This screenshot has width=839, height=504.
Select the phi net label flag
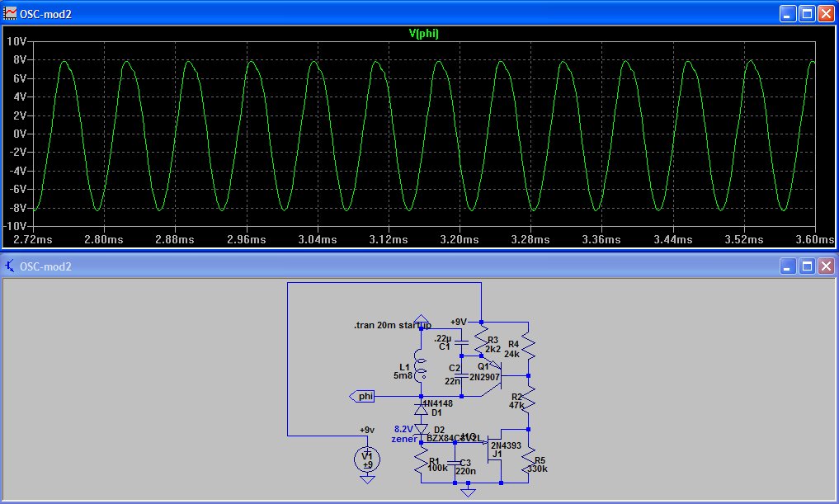(x=361, y=397)
